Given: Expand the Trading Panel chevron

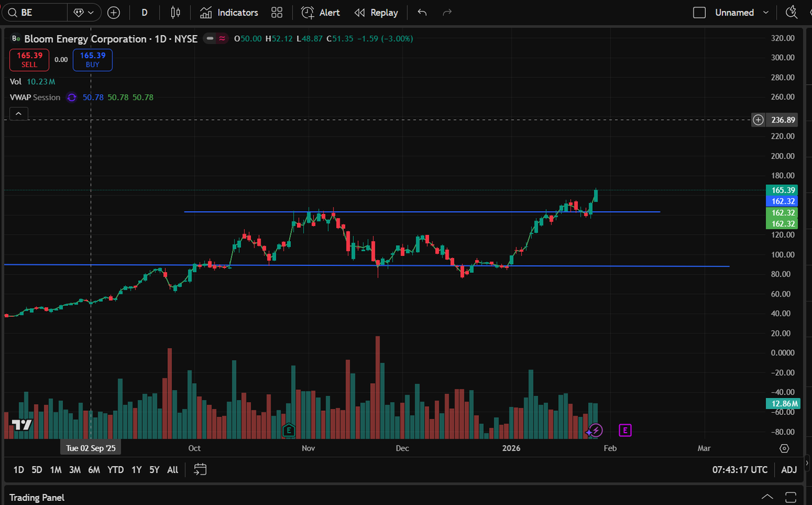Looking at the screenshot, I should tap(767, 497).
